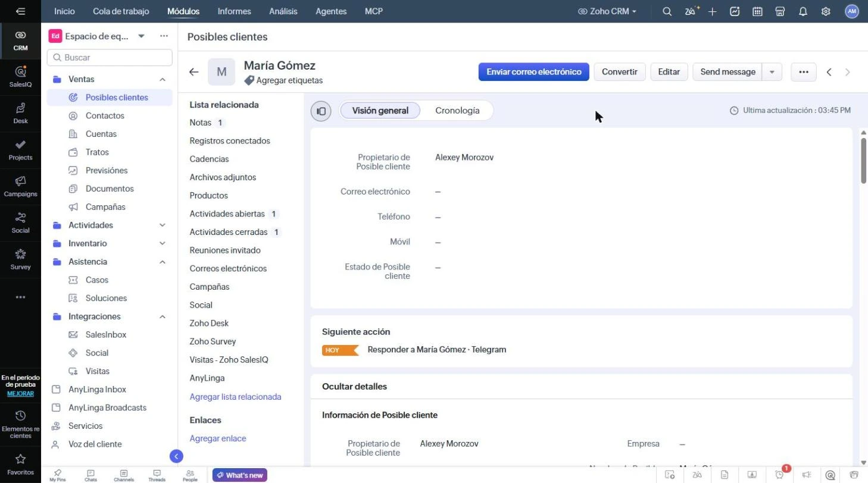Open the Survey app icon
This screenshot has width=868, height=483.
20,259
